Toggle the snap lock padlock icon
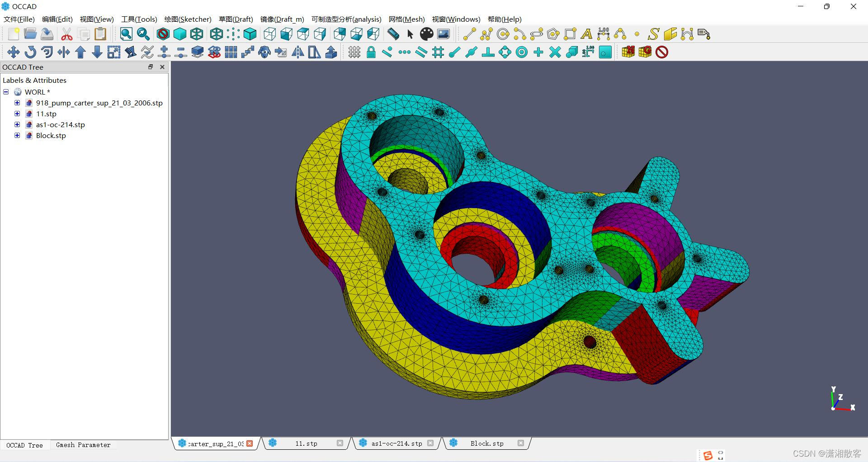Viewport: 868px width, 462px height. click(371, 52)
